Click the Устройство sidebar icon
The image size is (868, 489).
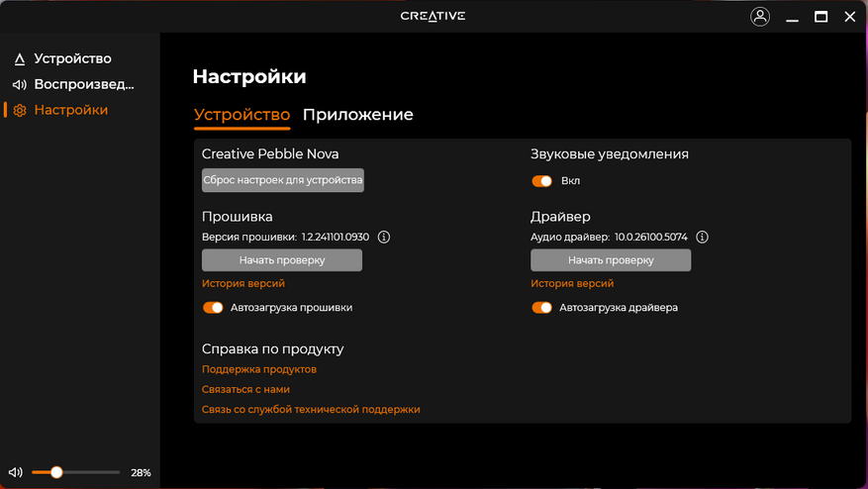click(x=20, y=58)
